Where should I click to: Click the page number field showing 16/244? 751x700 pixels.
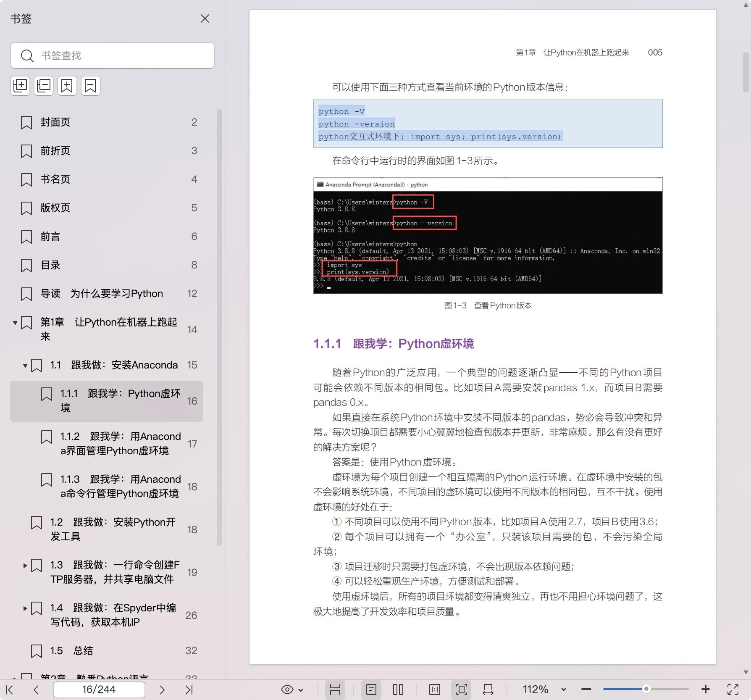coord(99,689)
